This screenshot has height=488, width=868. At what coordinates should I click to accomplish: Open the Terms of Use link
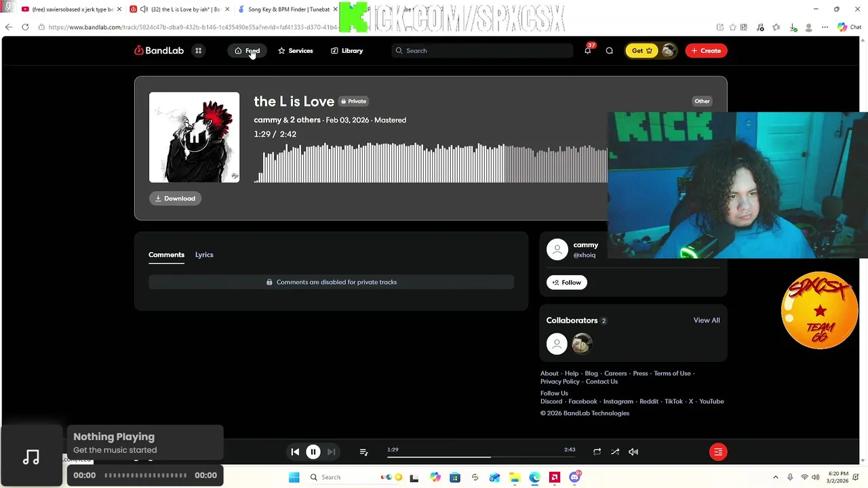[x=672, y=373]
